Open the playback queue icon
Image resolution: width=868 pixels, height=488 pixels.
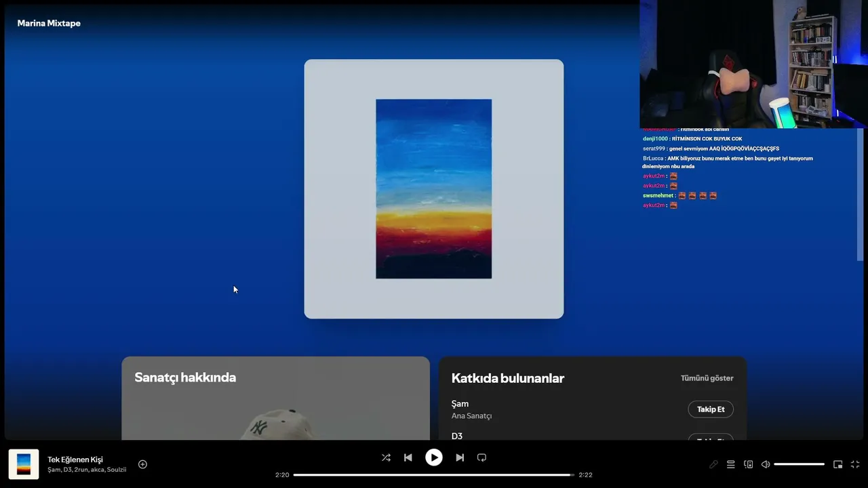point(730,464)
